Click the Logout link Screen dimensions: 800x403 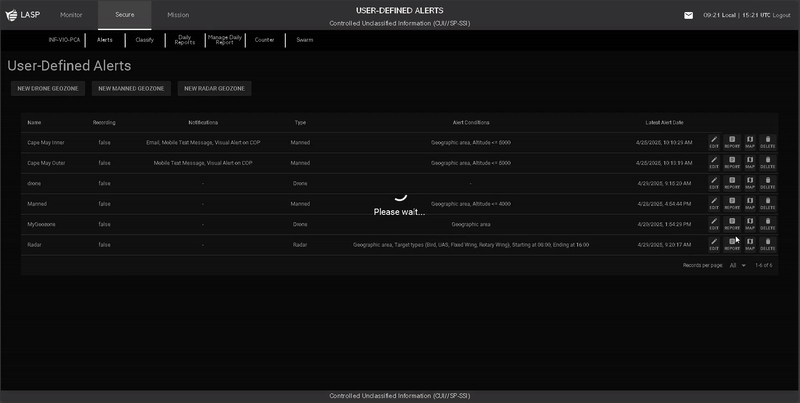click(781, 15)
